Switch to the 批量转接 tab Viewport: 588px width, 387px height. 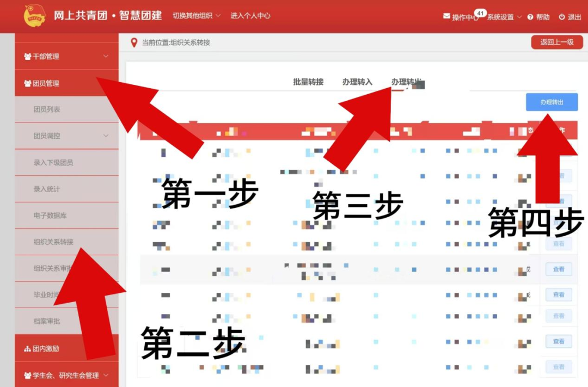pos(308,82)
